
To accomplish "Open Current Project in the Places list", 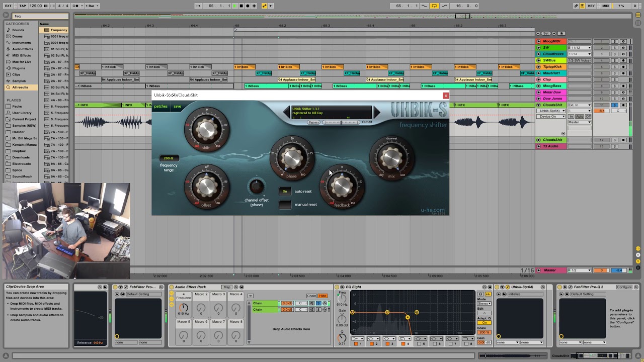I will [24, 119].
